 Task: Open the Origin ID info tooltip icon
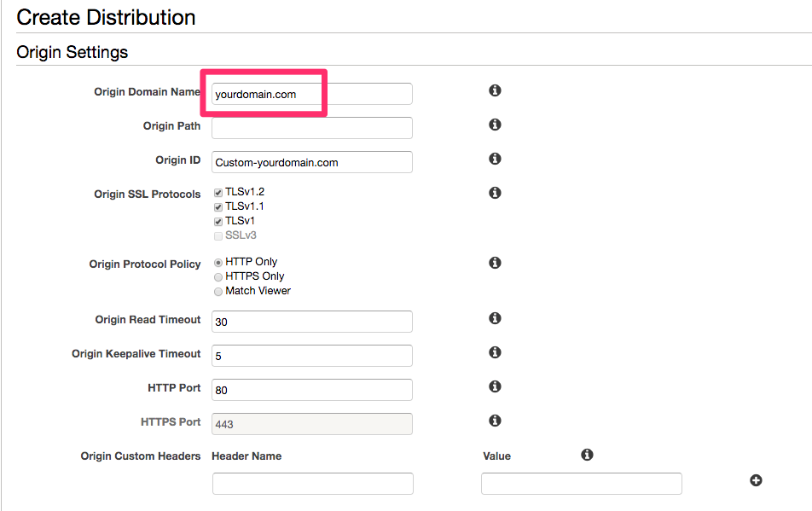coord(495,159)
